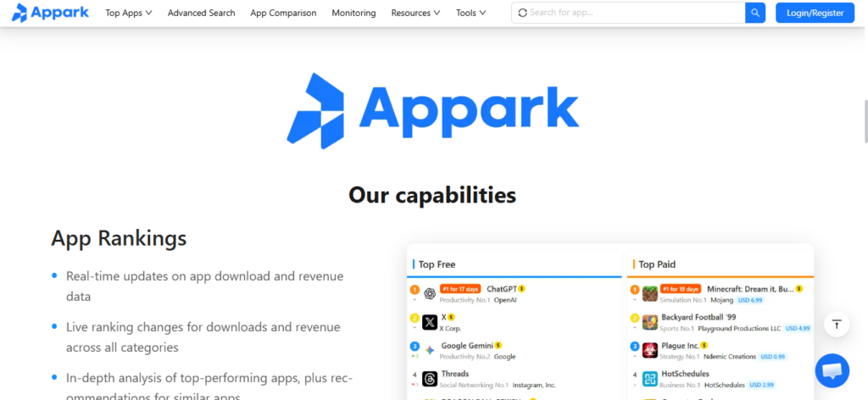The width and height of the screenshot is (868, 400).
Task: Go to Advanced Search page
Action: (201, 13)
